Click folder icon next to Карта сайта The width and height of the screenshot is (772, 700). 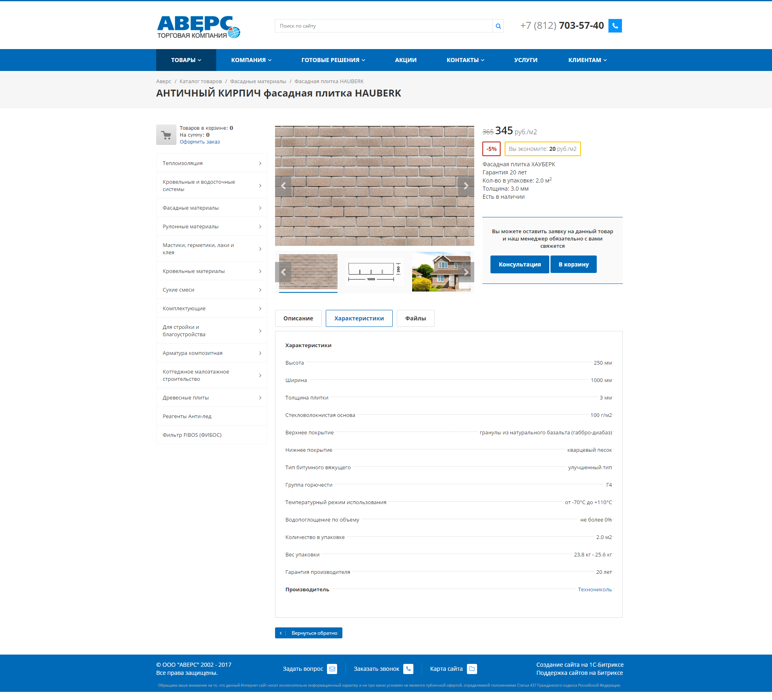[472, 669]
